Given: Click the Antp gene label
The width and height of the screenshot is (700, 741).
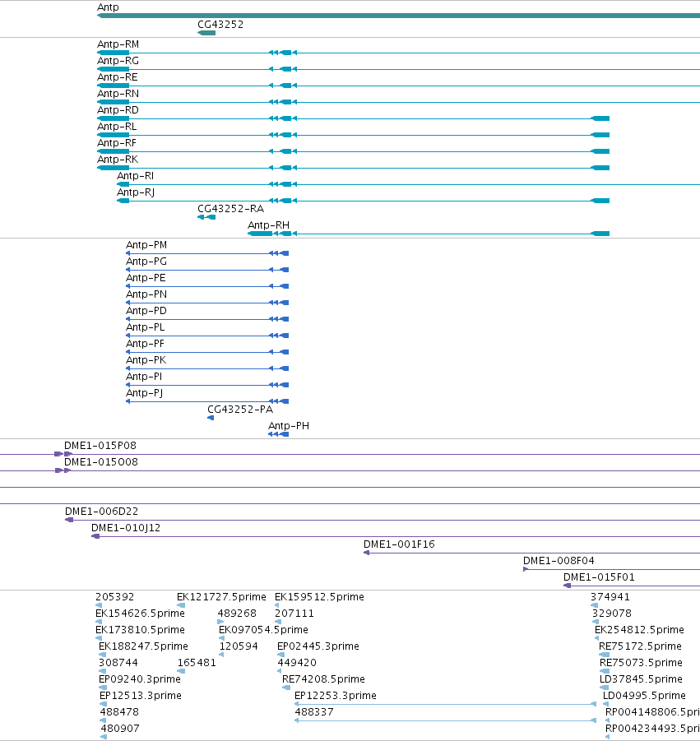Looking at the screenshot, I should pyautogui.click(x=108, y=7).
